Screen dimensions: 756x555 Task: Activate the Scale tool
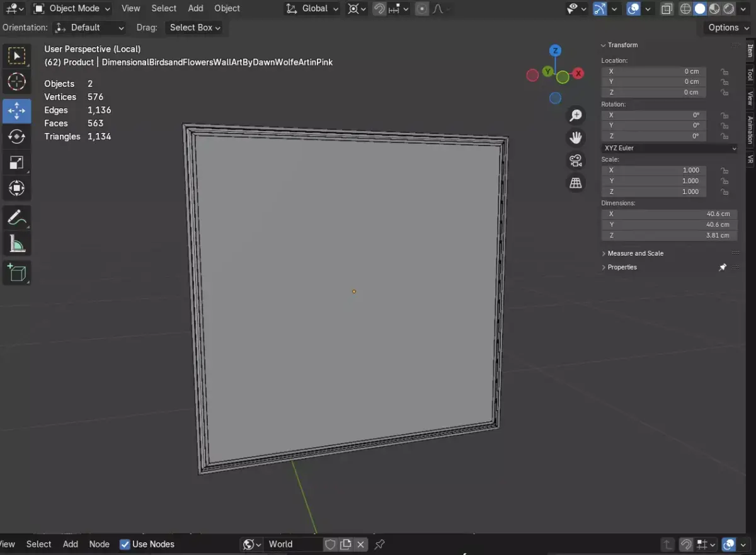click(x=17, y=163)
